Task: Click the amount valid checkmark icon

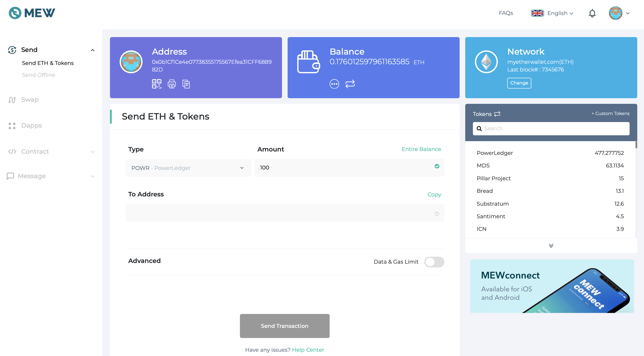Action: coord(437,166)
